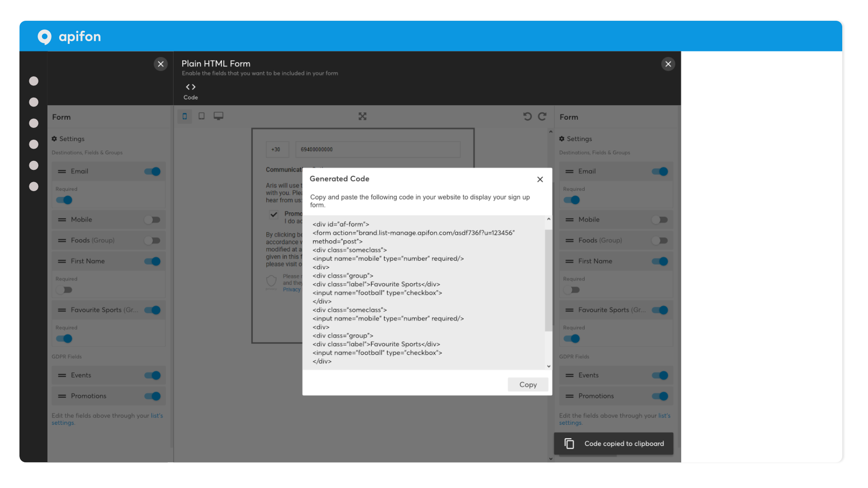Click the fifth circle in the dark sidebar

tap(33, 165)
